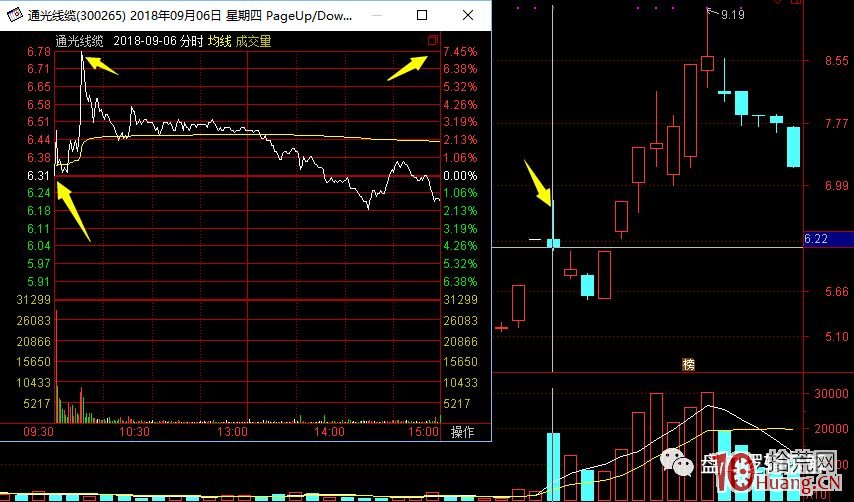Select the 14:00 time label

click(x=329, y=432)
